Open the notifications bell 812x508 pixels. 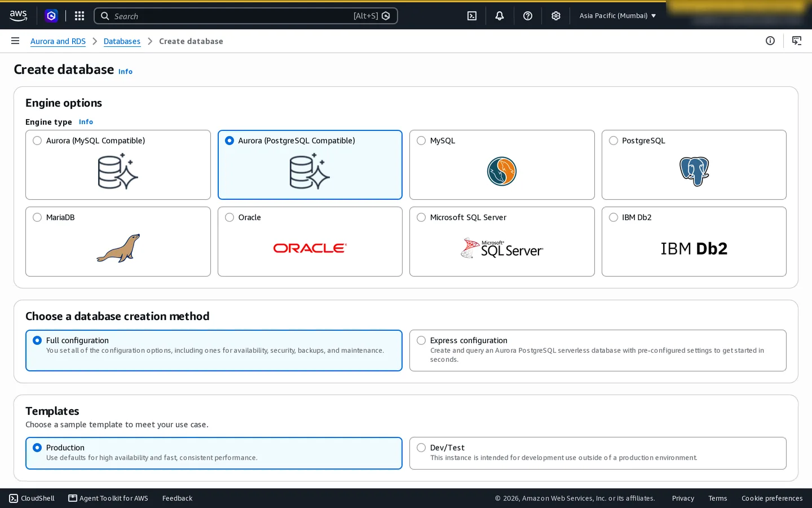pos(500,16)
